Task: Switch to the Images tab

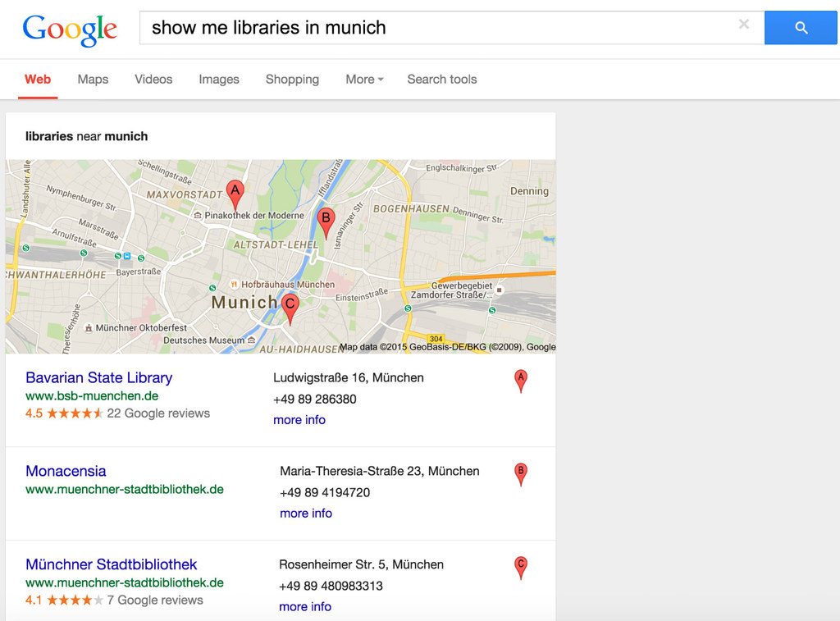Action: (218, 80)
